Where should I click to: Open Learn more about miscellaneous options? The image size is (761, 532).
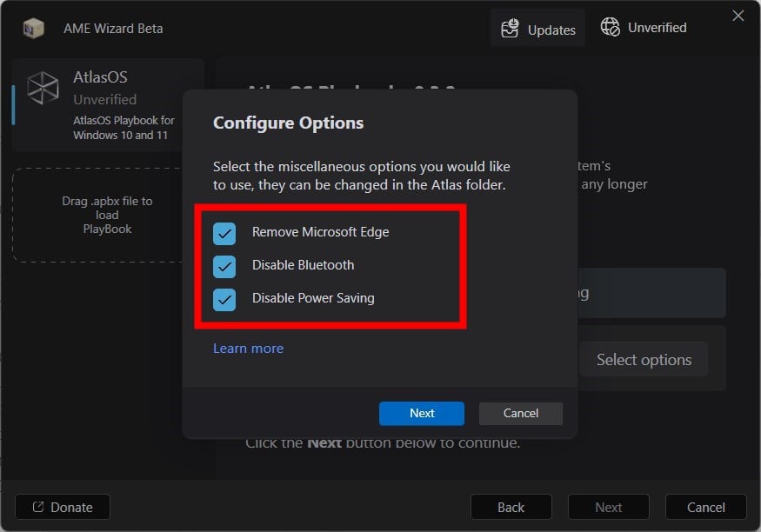pos(248,348)
